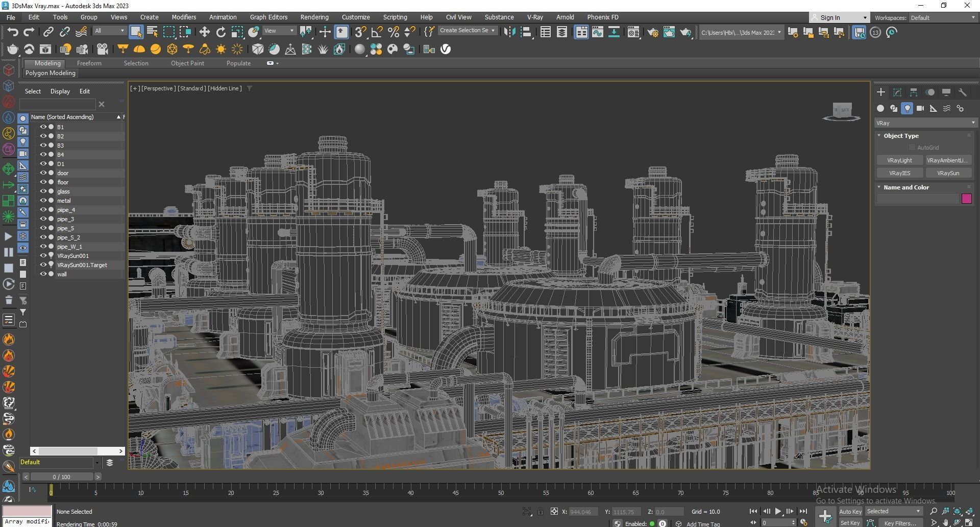
Task: Toggle the Auto Key button
Action: click(850, 511)
